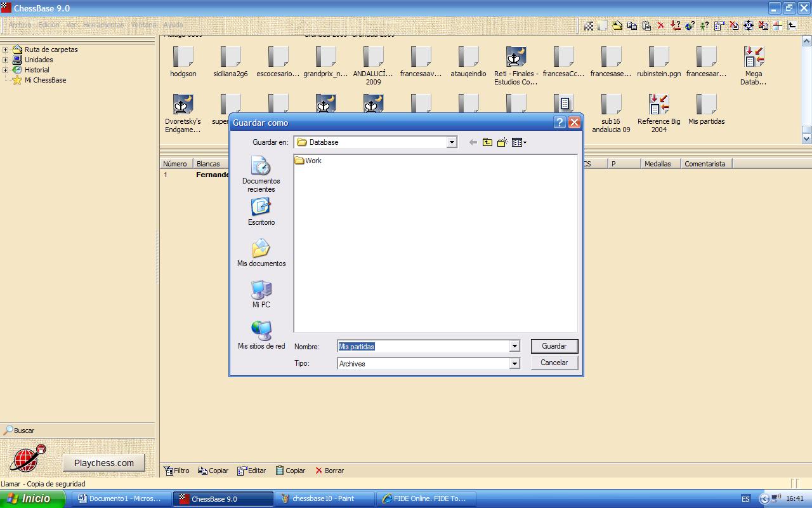Open Playchess.com button
Screen dimensions: 812x508
[104, 463]
